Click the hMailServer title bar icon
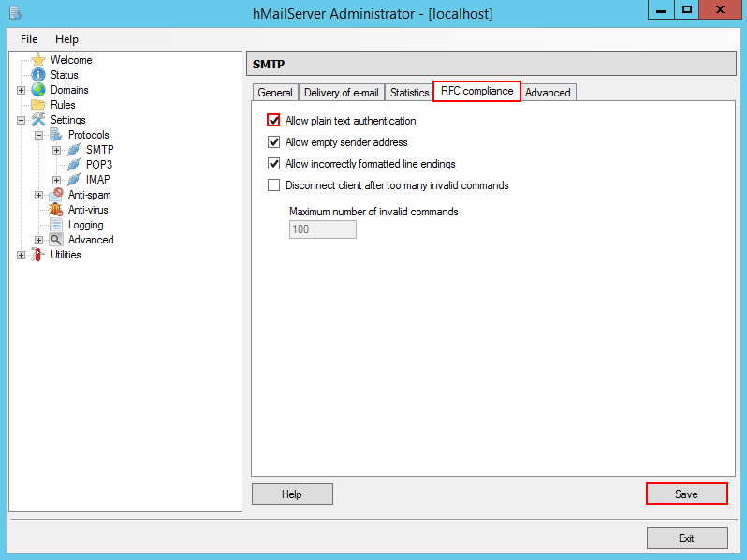 [16, 13]
